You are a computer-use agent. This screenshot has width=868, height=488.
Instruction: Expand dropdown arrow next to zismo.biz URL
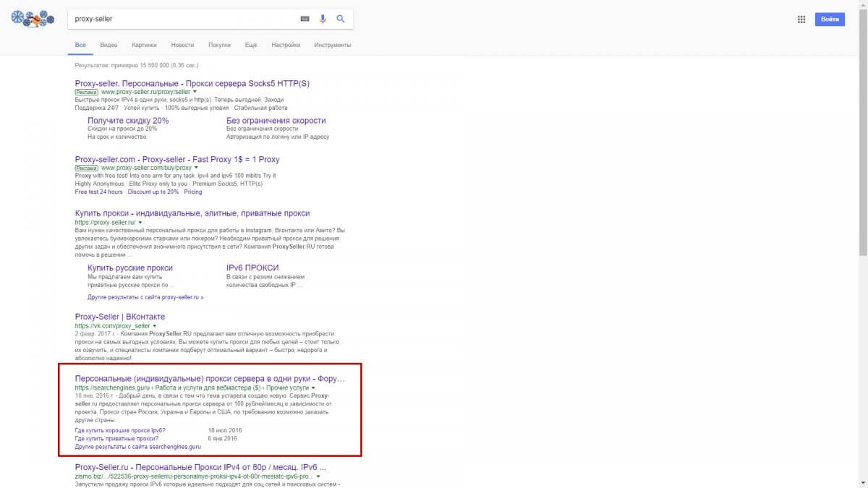tap(319, 477)
